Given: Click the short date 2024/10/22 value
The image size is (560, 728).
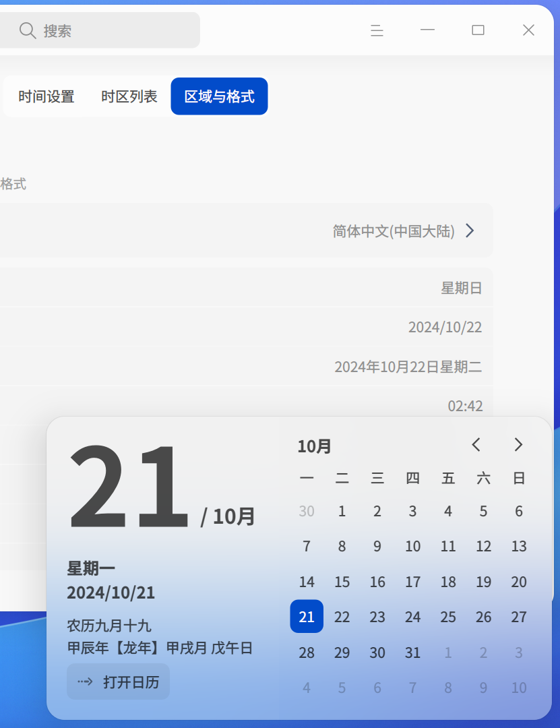Looking at the screenshot, I should coord(445,328).
